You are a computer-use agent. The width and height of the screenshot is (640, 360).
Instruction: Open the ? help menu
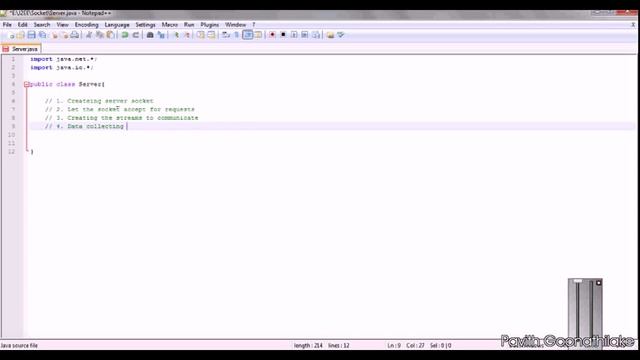click(x=253, y=25)
